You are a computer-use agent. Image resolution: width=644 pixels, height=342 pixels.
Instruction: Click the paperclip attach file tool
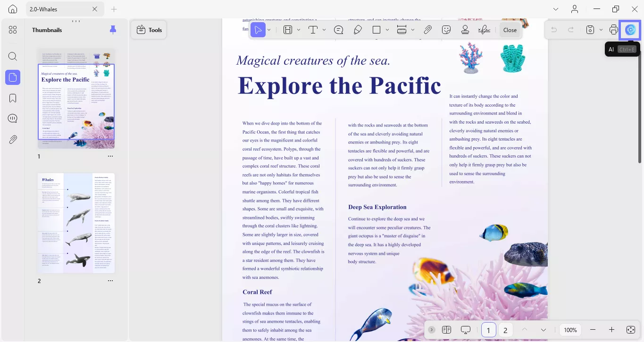click(x=427, y=30)
